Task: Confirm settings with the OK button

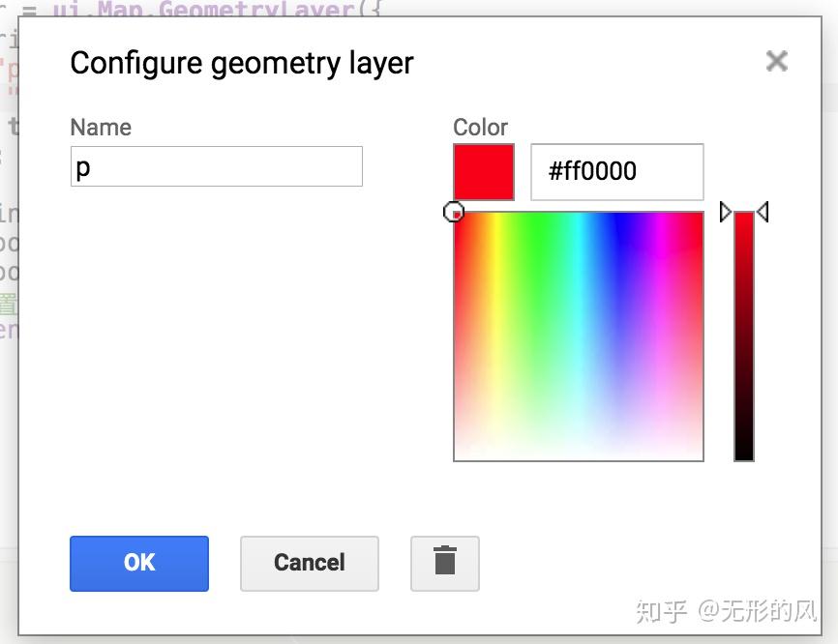Action: pyautogui.click(x=139, y=563)
